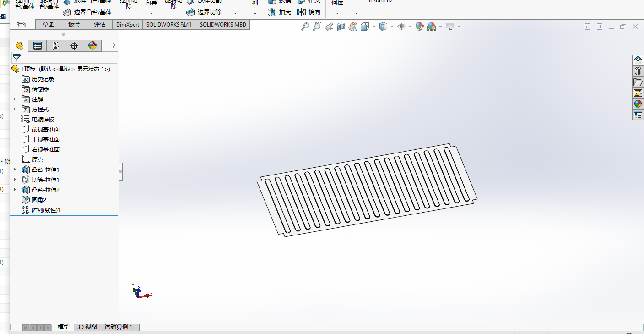Click the Shell (抽壳) tool
The width and height of the screenshot is (644, 334).
pyautogui.click(x=279, y=12)
